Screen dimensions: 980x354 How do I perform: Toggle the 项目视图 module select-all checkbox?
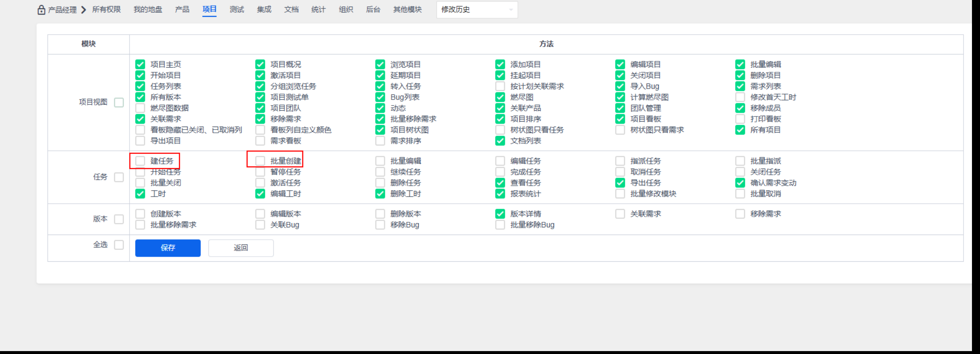119,102
